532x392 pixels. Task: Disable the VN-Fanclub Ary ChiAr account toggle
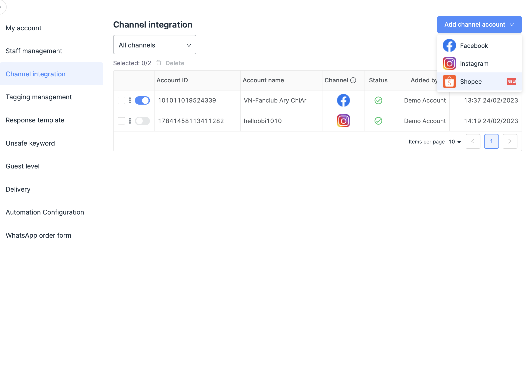pos(142,100)
